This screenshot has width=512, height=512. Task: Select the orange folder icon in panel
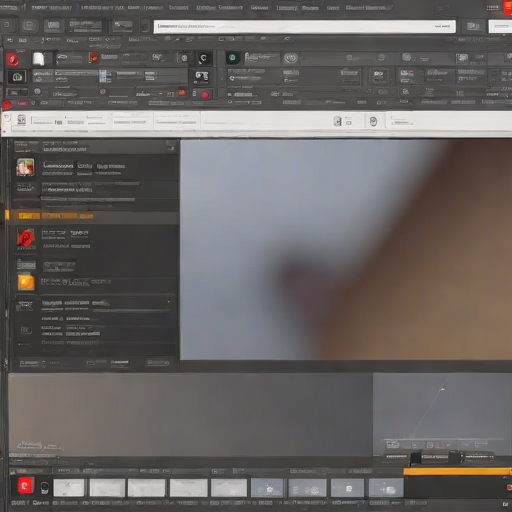[26, 282]
